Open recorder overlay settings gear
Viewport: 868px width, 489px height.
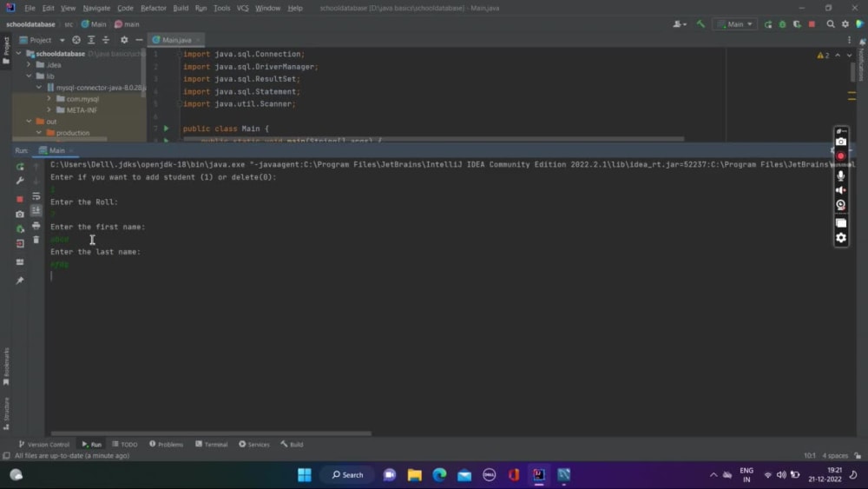[x=841, y=238]
